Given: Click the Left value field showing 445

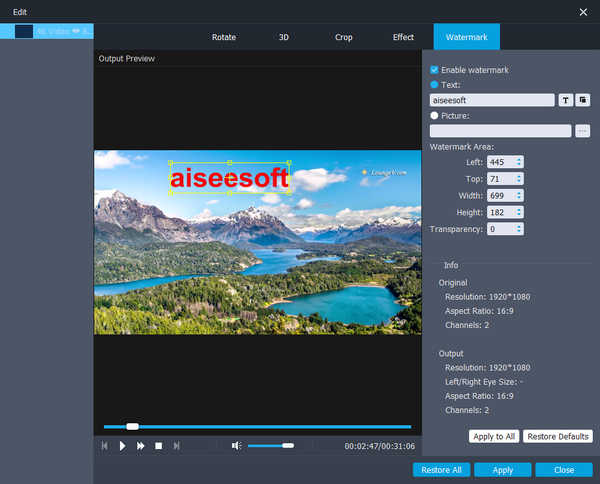Looking at the screenshot, I should pyautogui.click(x=501, y=162).
